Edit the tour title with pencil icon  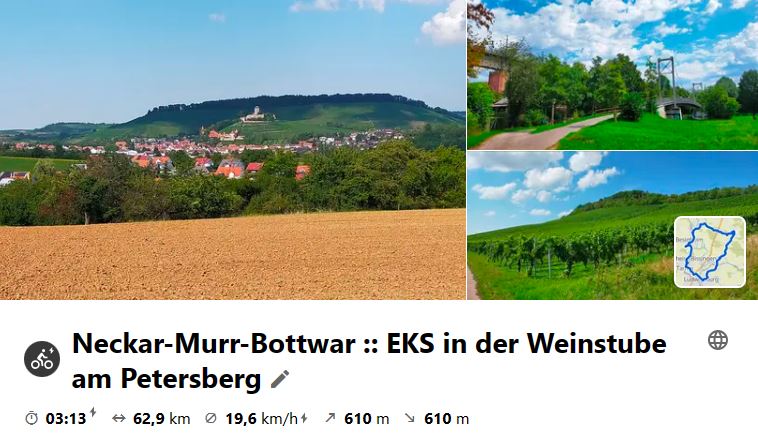280,379
